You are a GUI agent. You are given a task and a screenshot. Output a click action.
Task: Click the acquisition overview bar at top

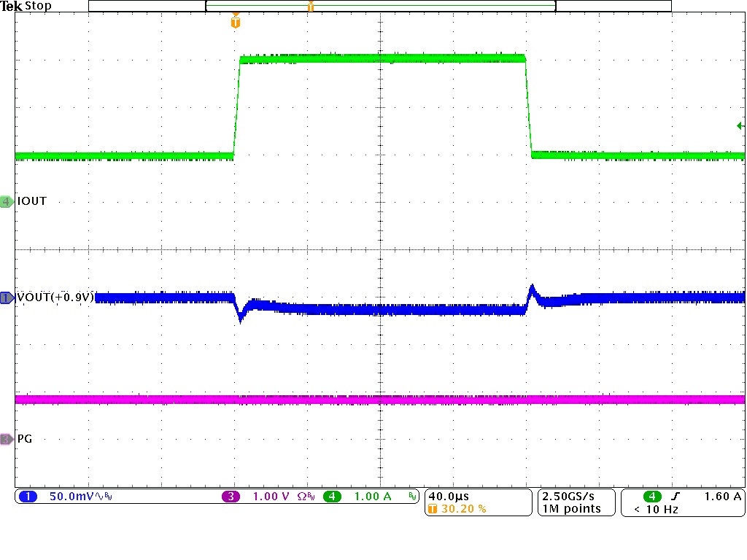pyautogui.click(x=379, y=6)
